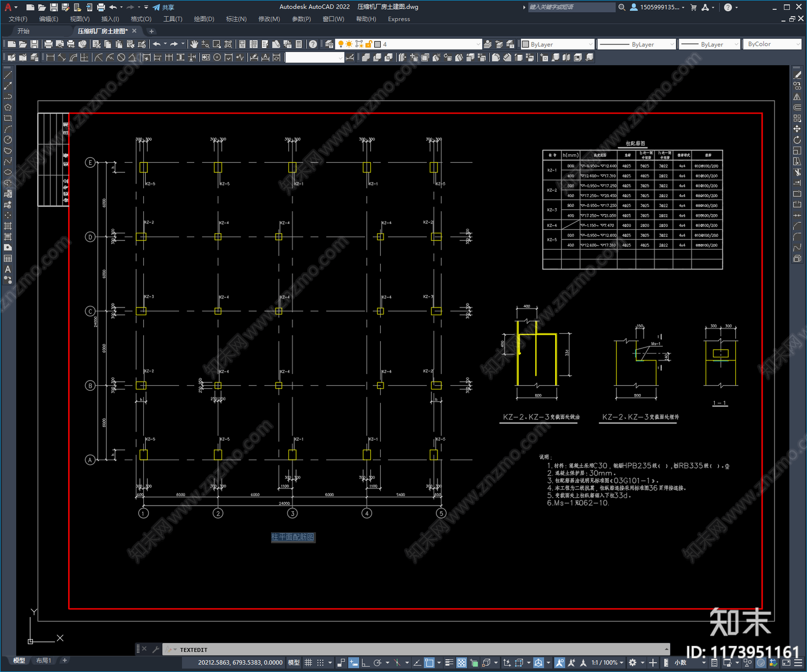Image resolution: width=807 pixels, height=672 pixels.
Task: Open the linetype ByLayer dropdown
Action: click(637, 44)
